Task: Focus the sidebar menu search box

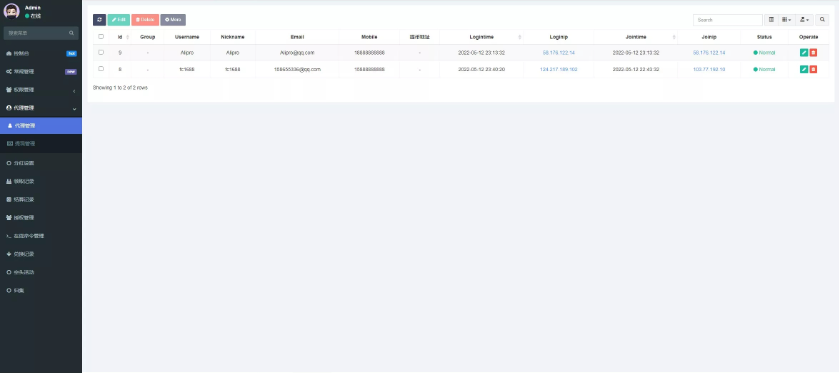Action: coord(36,33)
